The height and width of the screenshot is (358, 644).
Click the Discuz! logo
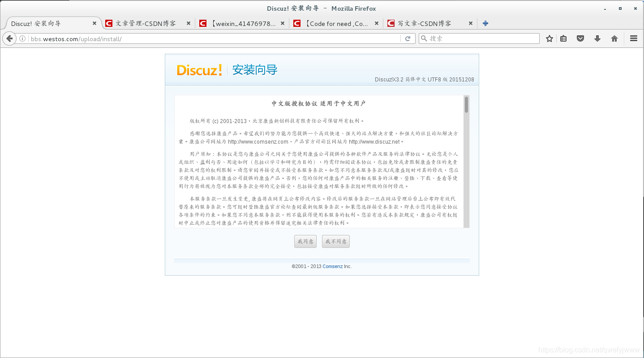pos(199,70)
